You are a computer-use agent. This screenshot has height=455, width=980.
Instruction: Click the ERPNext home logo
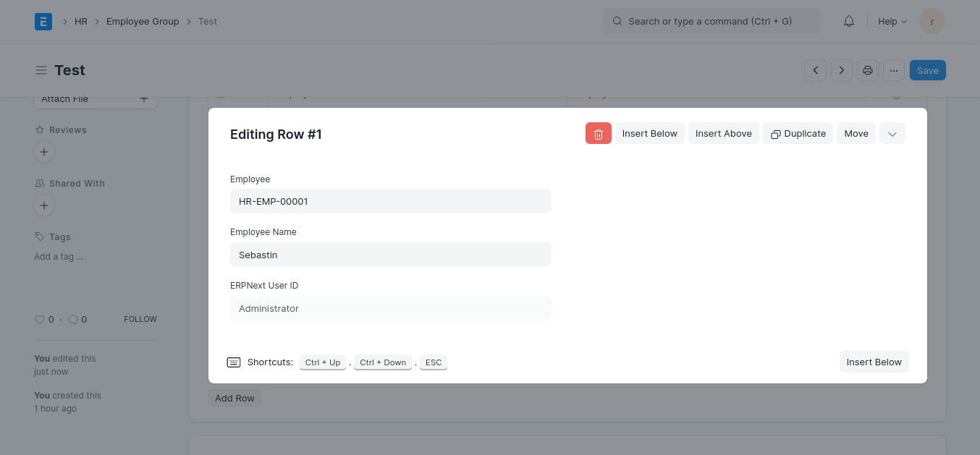[x=43, y=22]
